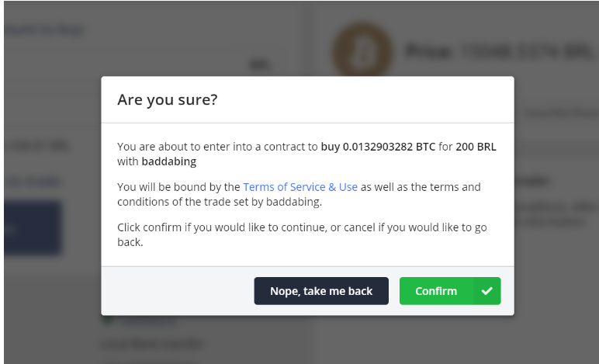Click the bold "buy 0.0132903282 BTC" text
Screen dimensions: 599x364
(378, 147)
